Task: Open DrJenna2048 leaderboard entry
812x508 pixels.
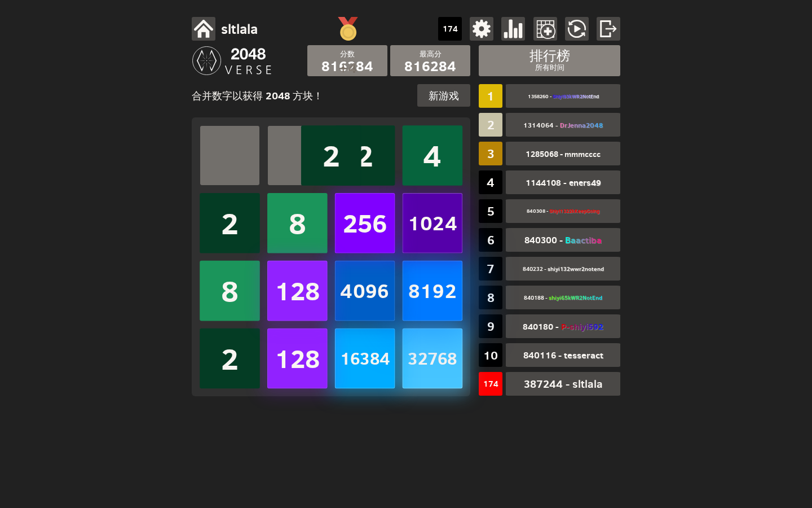Action: tap(563, 125)
